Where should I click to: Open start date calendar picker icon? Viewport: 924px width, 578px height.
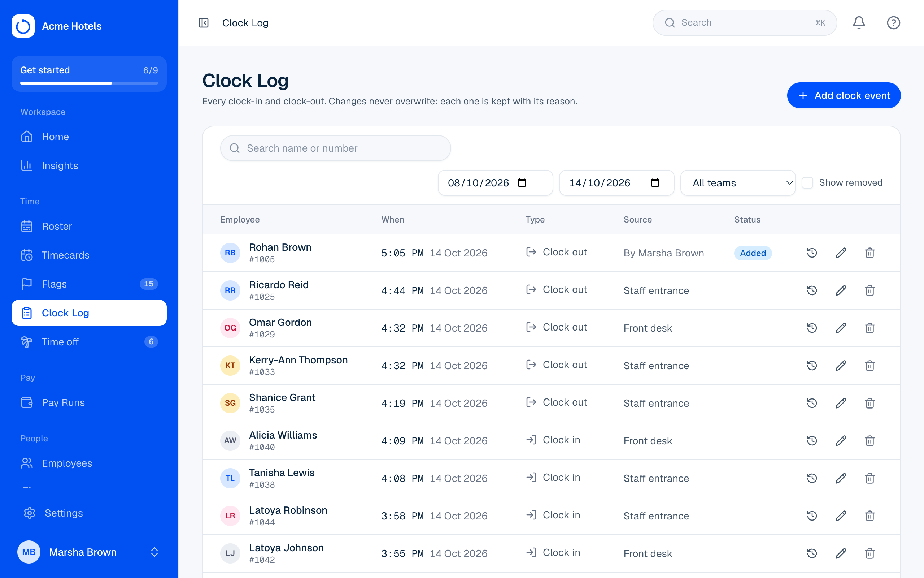pos(522,183)
